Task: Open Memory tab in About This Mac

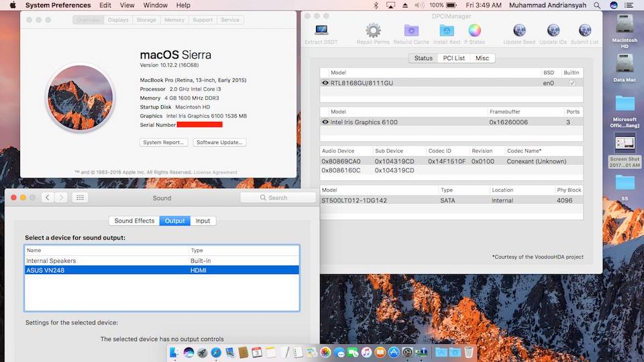Action: tap(174, 19)
